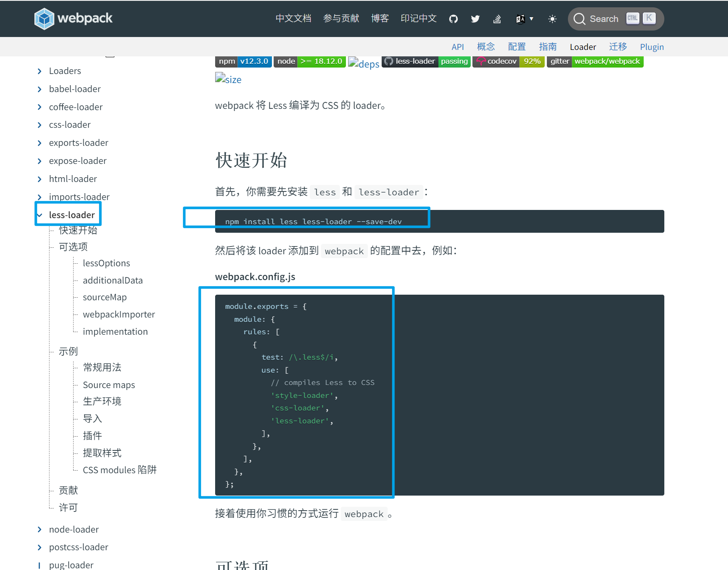Click the webpack logo
The height and width of the screenshot is (570, 728).
(x=73, y=18)
